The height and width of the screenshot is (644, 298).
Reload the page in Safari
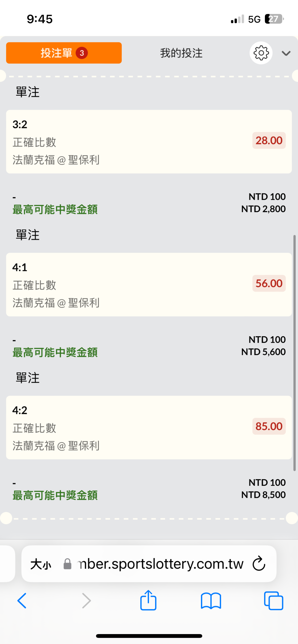point(259,564)
